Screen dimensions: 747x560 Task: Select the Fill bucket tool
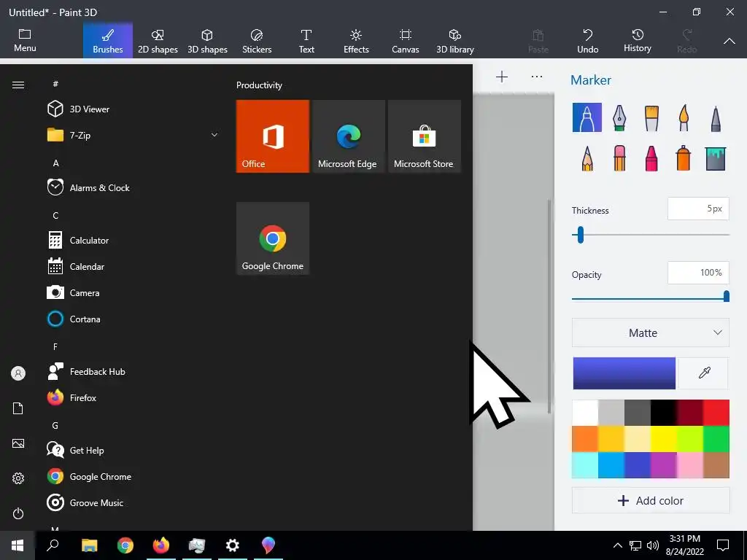pyautogui.click(x=716, y=158)
